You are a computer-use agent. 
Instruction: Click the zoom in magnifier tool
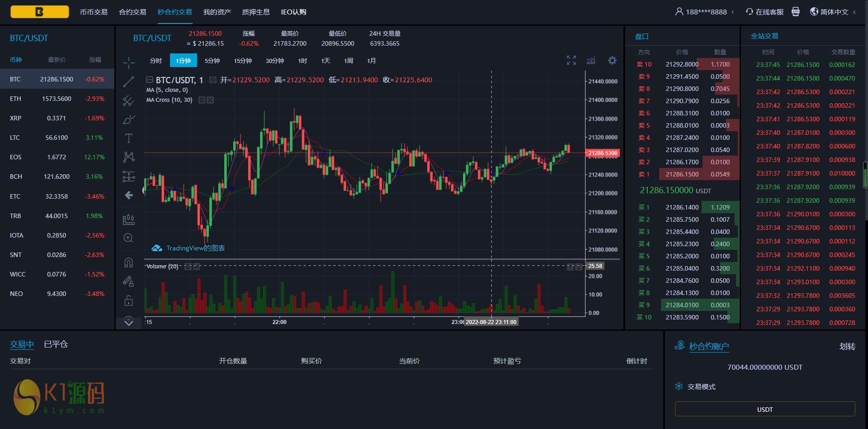pos(129,238)
